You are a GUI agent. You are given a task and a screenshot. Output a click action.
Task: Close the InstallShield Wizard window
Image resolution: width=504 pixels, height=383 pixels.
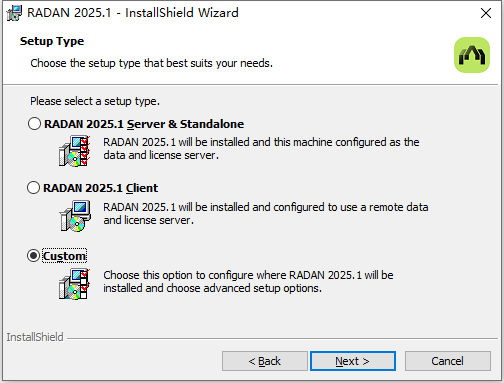coord(486,13)
